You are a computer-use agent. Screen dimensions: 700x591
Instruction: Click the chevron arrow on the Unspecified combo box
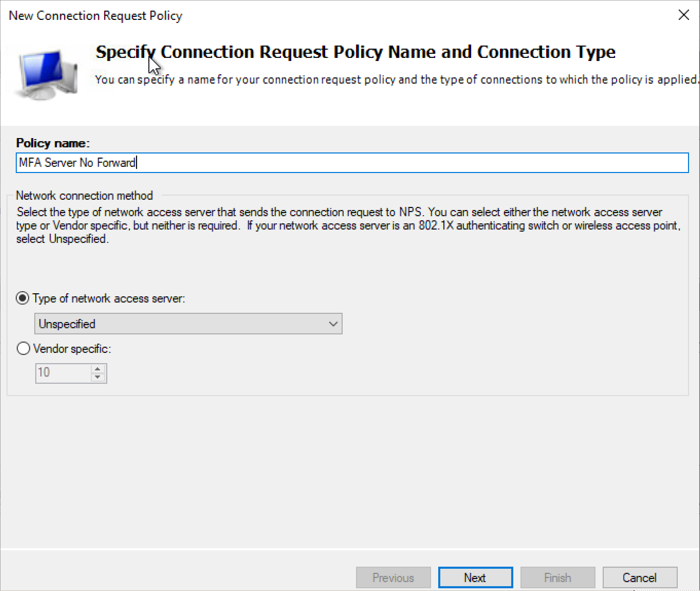(x=333, y=324)
